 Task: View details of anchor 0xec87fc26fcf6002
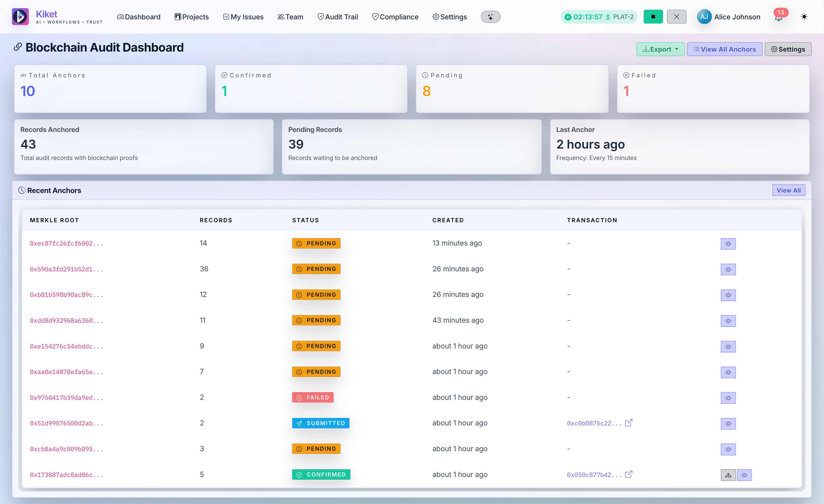point(728,244)
